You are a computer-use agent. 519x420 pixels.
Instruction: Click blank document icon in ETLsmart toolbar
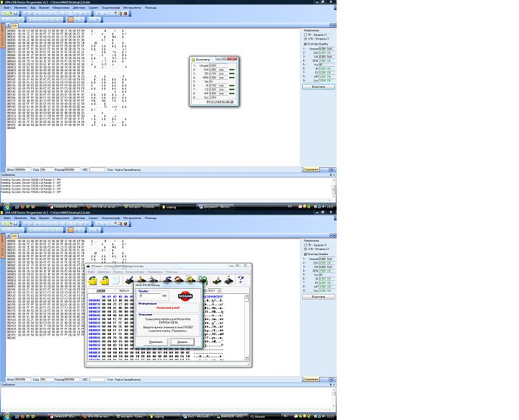click(116, 280)
